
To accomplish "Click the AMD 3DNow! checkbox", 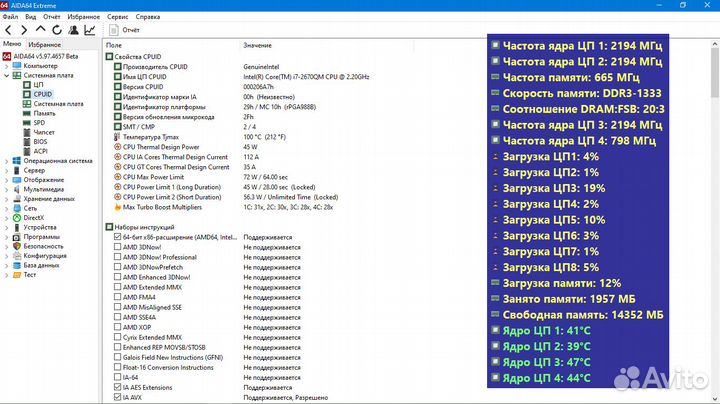I will pyautogui.click(x=118, y=247).
